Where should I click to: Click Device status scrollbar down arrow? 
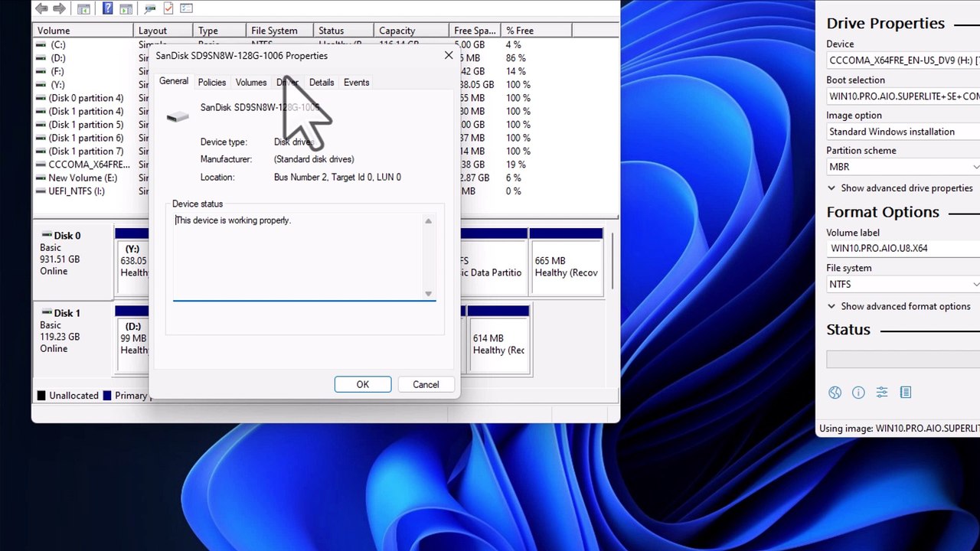428,294
